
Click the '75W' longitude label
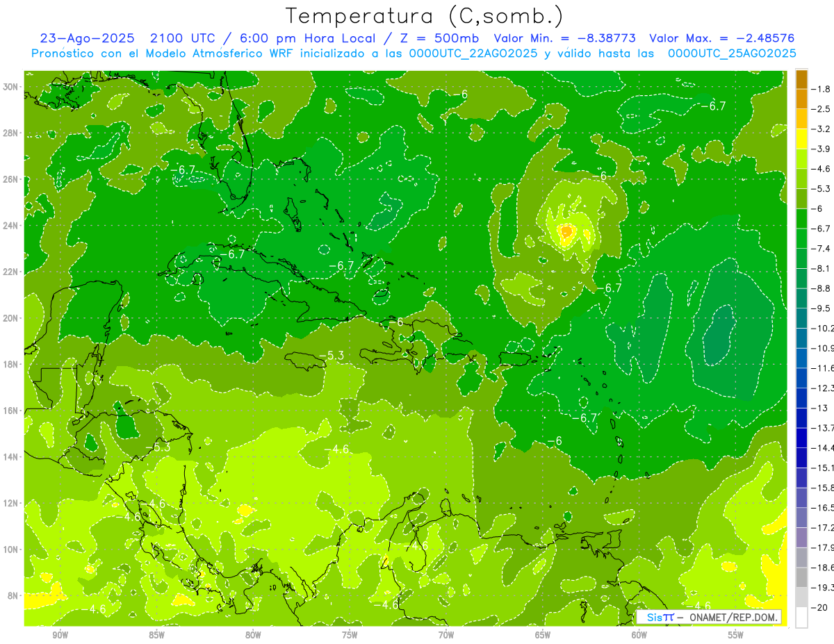click(350, 635)
